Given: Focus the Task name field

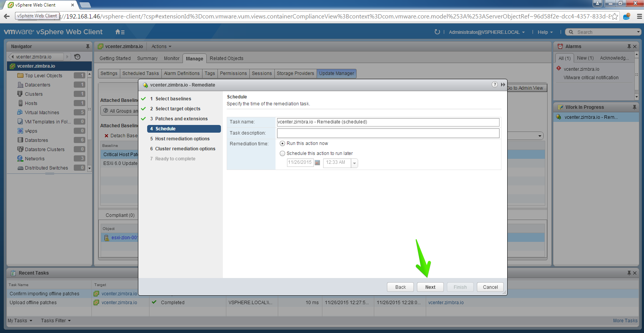Looking at the screenshot, I should pyautogui.click(x=388, y=122).
